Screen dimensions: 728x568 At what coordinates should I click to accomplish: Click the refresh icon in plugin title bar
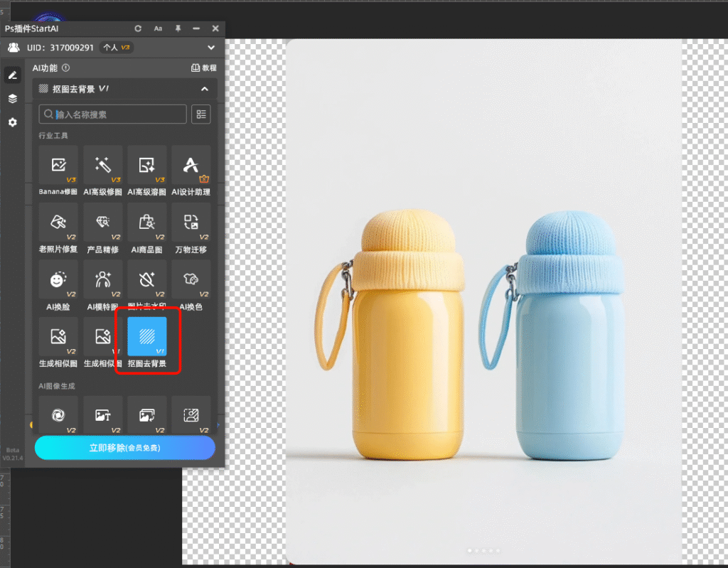139,28
